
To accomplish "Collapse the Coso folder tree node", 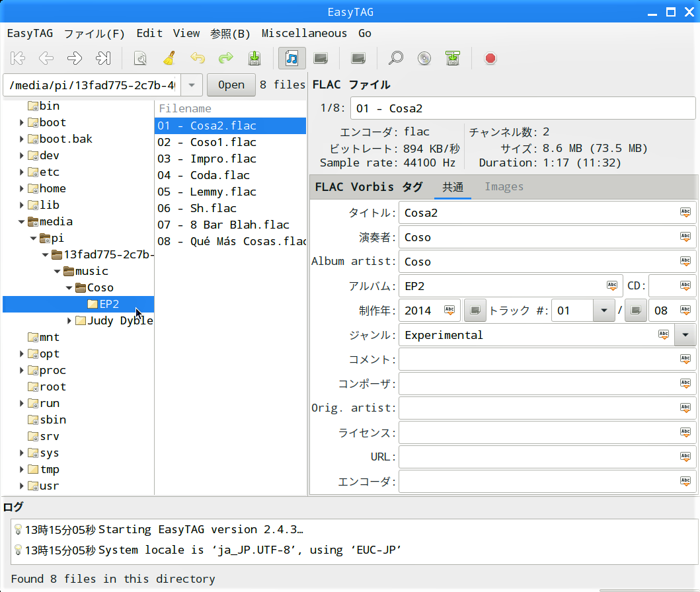I will point(69,288).
